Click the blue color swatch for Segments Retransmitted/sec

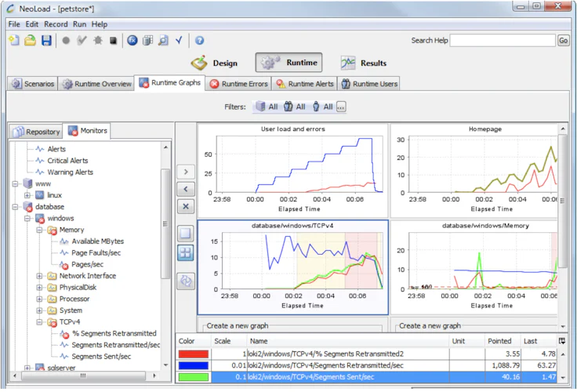[x=193, y=365]
